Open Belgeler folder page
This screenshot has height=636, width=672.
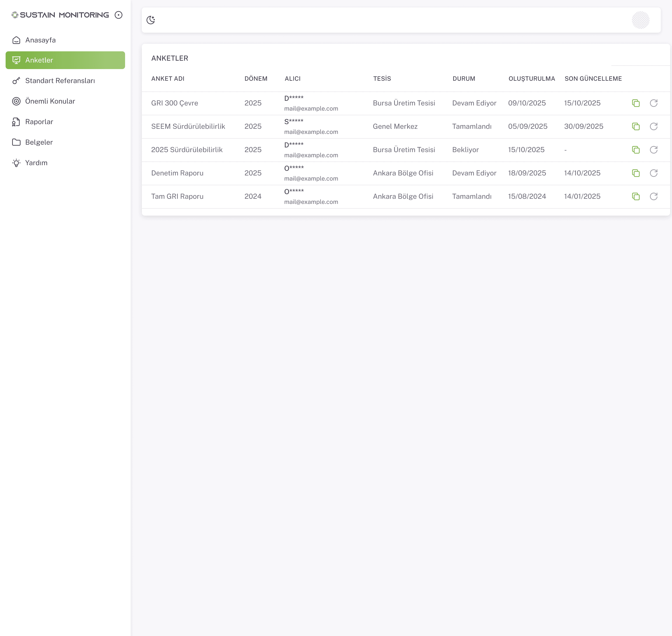click(39, 142)
